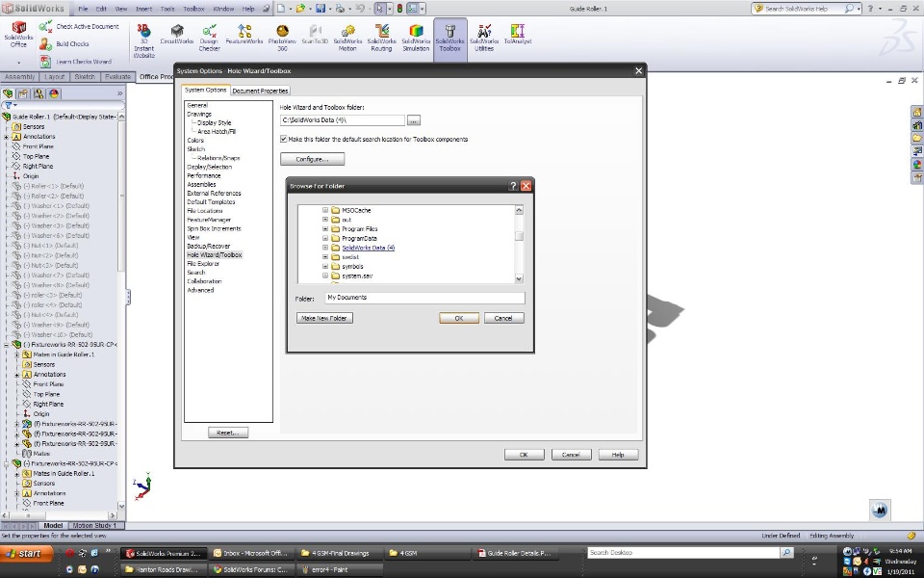
Task: Open the Save dropdown arrow
Action: click(x=329, y=9)
